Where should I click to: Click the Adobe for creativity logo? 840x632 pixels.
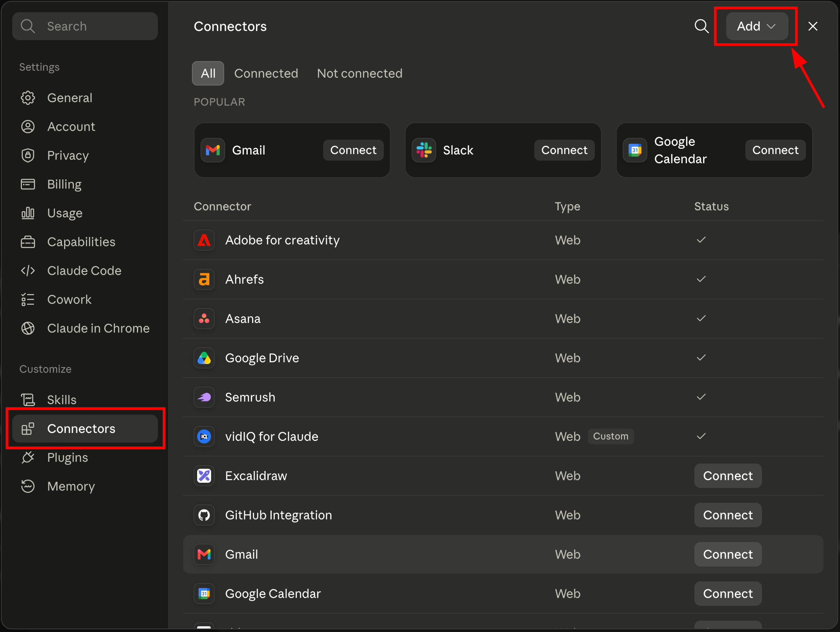pyautogui.click(x=204, y=240)
